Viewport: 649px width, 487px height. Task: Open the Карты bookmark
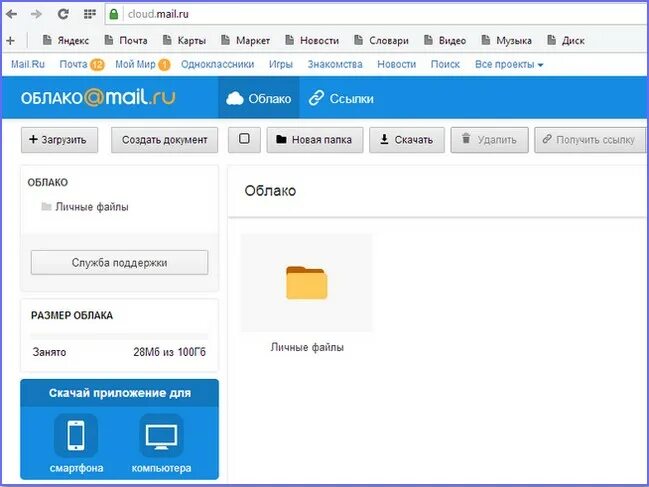point(184,41)
